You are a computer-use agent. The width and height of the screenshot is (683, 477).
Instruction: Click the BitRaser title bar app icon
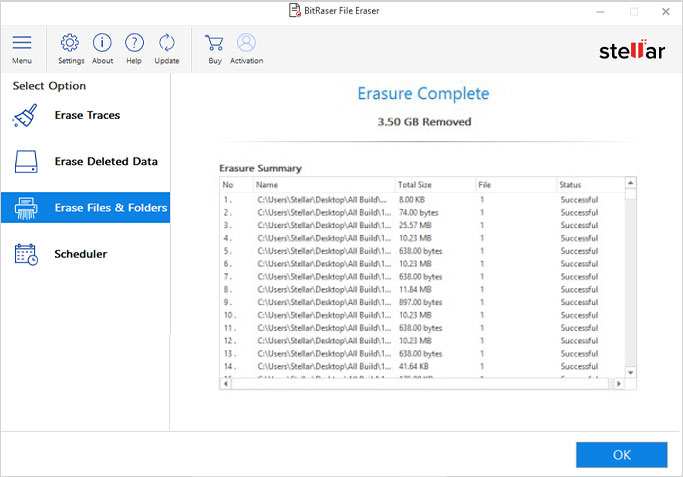coord(295,10)
